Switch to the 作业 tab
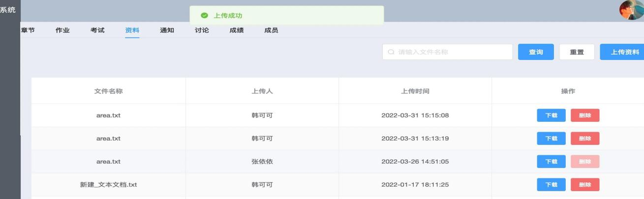 tap(62, 30)
